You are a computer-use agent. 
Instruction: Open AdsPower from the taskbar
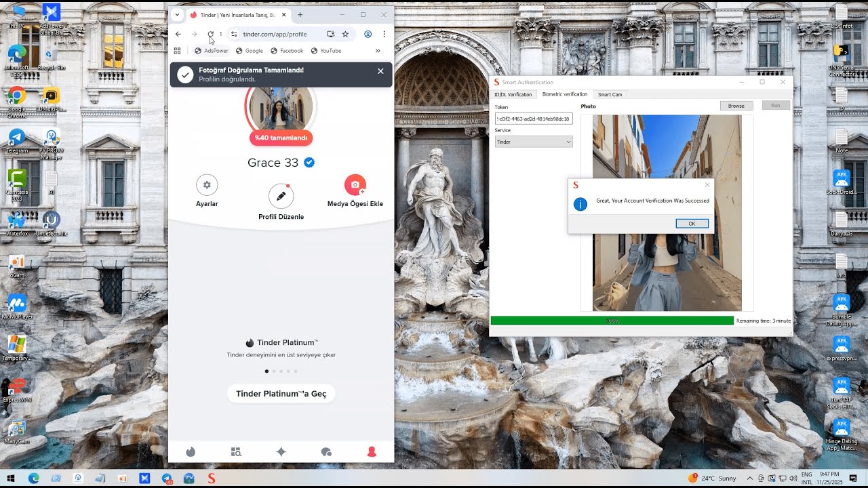point(144,479)
